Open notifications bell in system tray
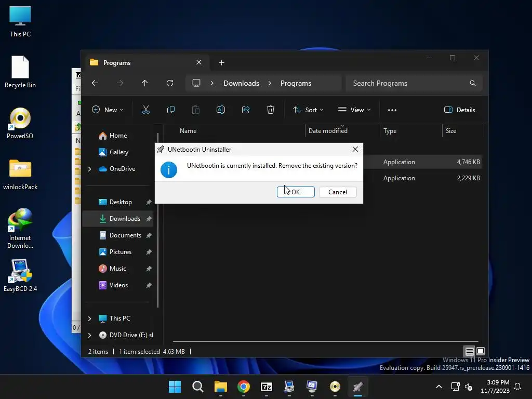This screenshot has height=399, width=532. point(517,387)
